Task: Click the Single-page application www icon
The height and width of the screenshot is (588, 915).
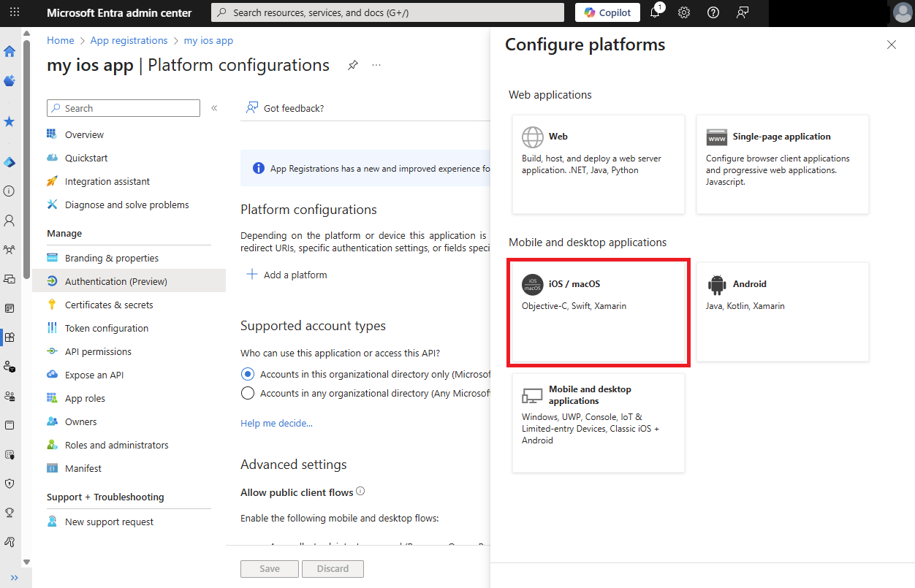Action: click(x=717, y=137)
